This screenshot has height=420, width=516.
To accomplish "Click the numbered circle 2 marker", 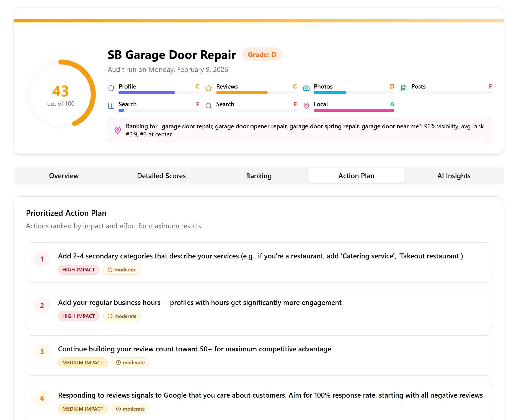I will [42, 305].
